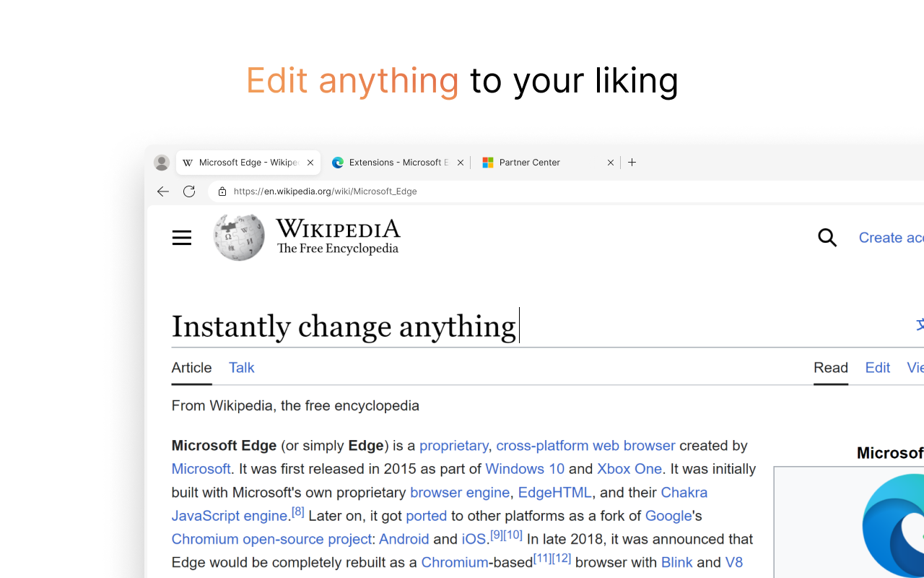Open the Windows 10 link
Screen dimensions: 924x578
(x=525, y=469)
